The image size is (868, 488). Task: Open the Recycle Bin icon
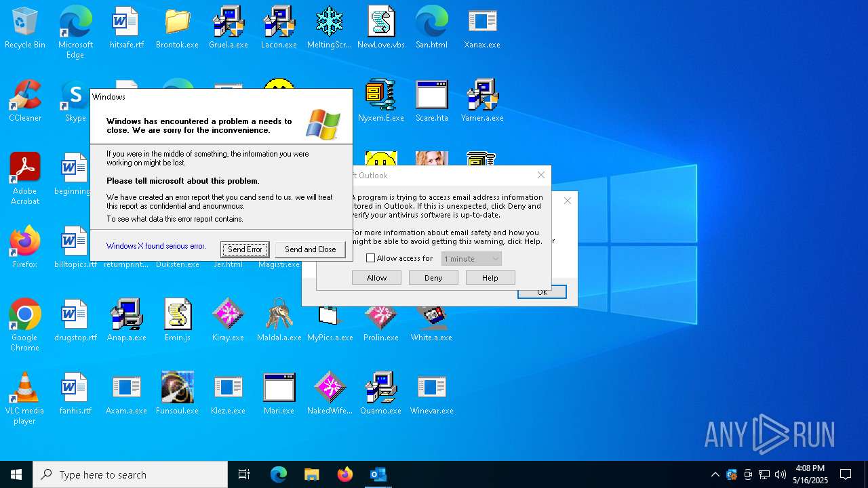click(x=25, y=28)
